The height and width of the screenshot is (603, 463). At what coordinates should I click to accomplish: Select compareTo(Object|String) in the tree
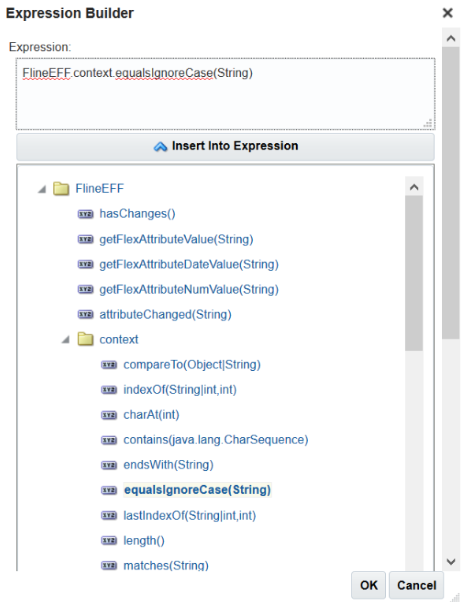click(x=192, y=365)
